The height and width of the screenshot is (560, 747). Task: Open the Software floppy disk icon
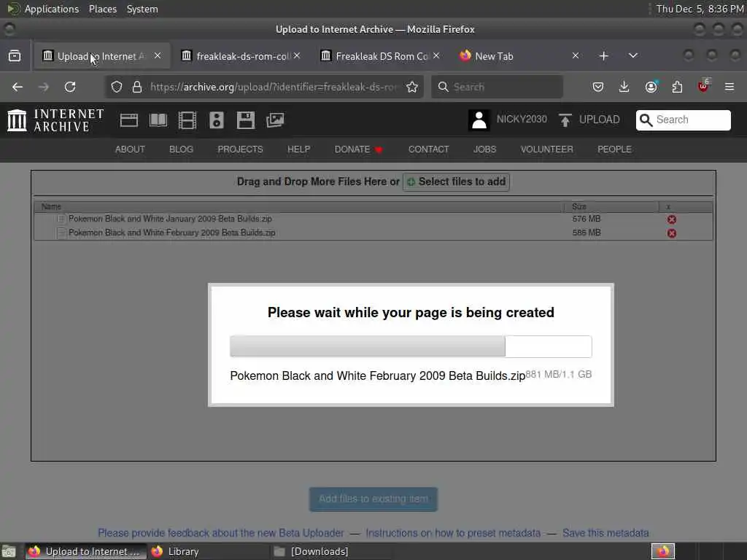point(245,120)
